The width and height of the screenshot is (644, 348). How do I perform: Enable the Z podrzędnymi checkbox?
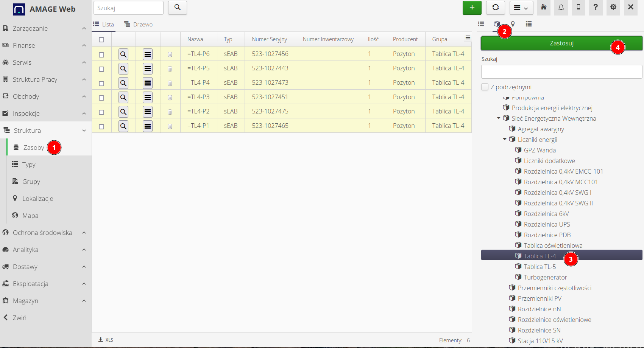point(485,87)
